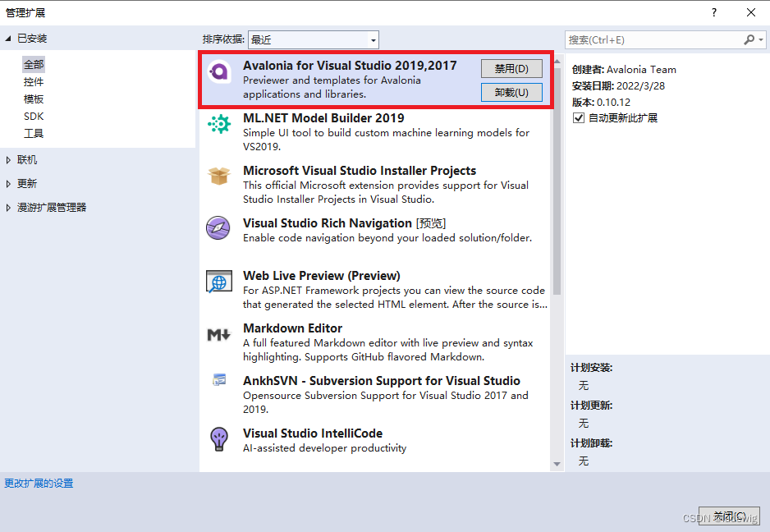Expand the 更新 section
Image resolution: width=770 pixels, height=532 pixels.
(8, 184)
